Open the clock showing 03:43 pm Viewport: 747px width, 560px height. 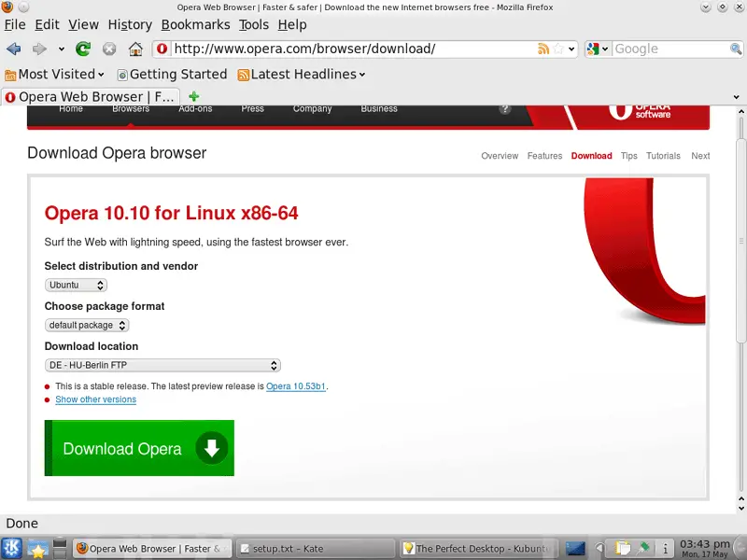point(705,549)
